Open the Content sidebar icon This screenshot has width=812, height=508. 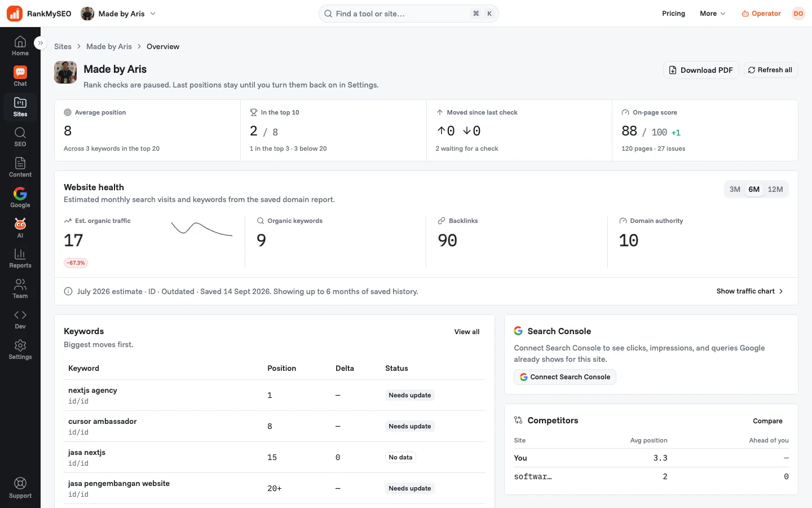(x=20, y=168)
